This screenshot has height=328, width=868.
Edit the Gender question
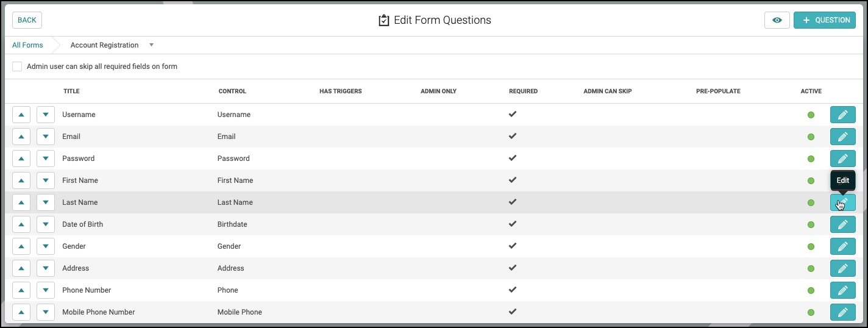tap(842, 246)
